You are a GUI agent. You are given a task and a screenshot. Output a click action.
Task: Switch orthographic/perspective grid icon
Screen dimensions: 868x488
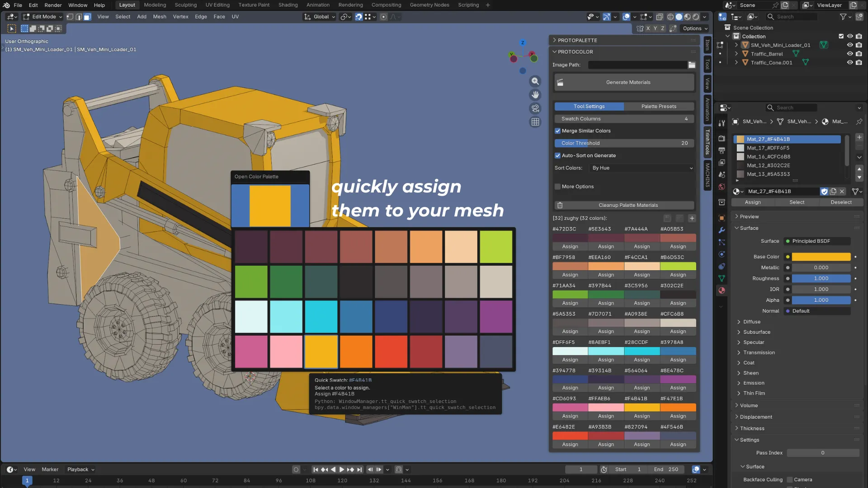(x=535, y=122)
